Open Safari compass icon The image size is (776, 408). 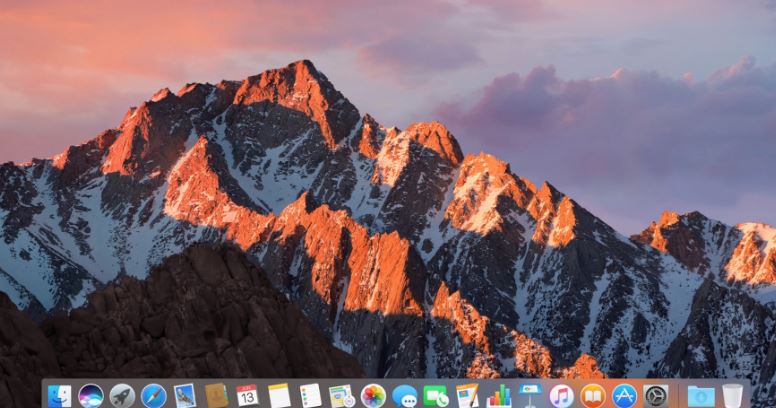(153, 396)
